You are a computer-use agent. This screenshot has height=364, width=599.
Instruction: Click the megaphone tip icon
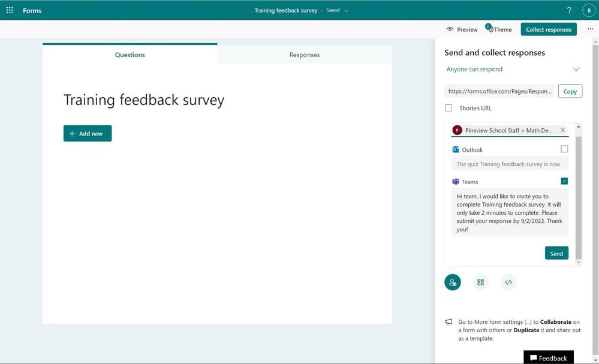click(449, 322)
